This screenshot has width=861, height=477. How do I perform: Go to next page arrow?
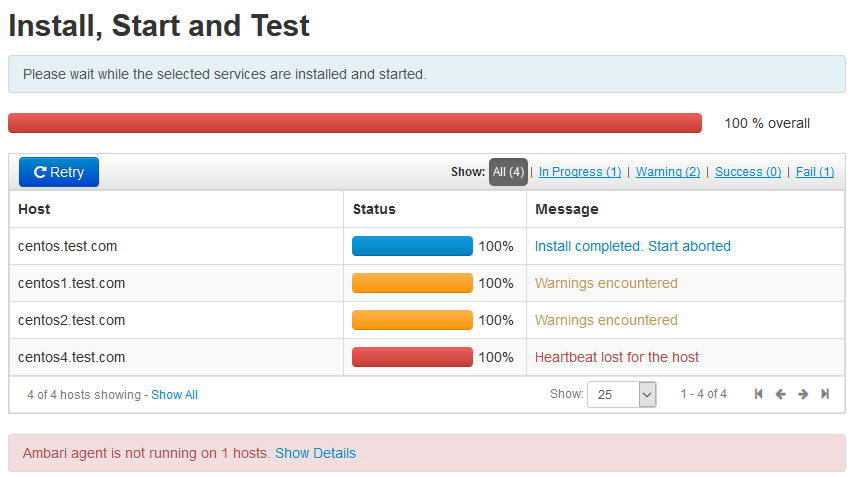coord(803,394)
